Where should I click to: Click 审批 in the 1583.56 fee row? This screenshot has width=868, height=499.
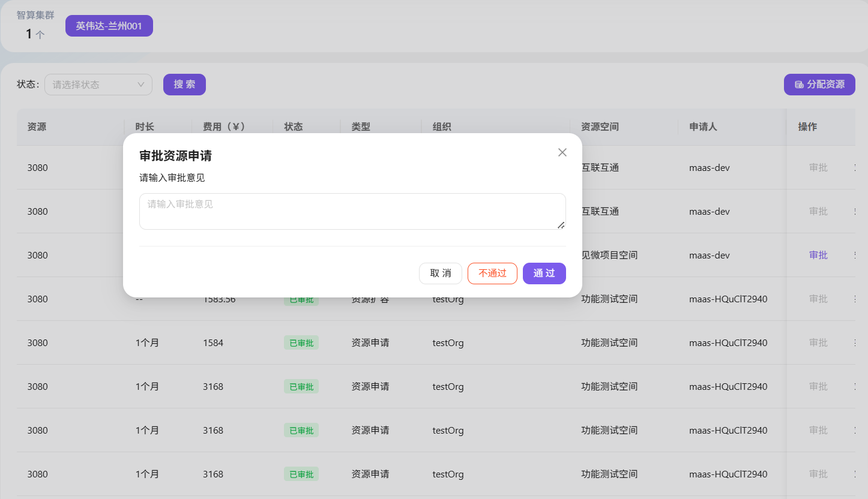pyautogui.click(x=818, y=299)
